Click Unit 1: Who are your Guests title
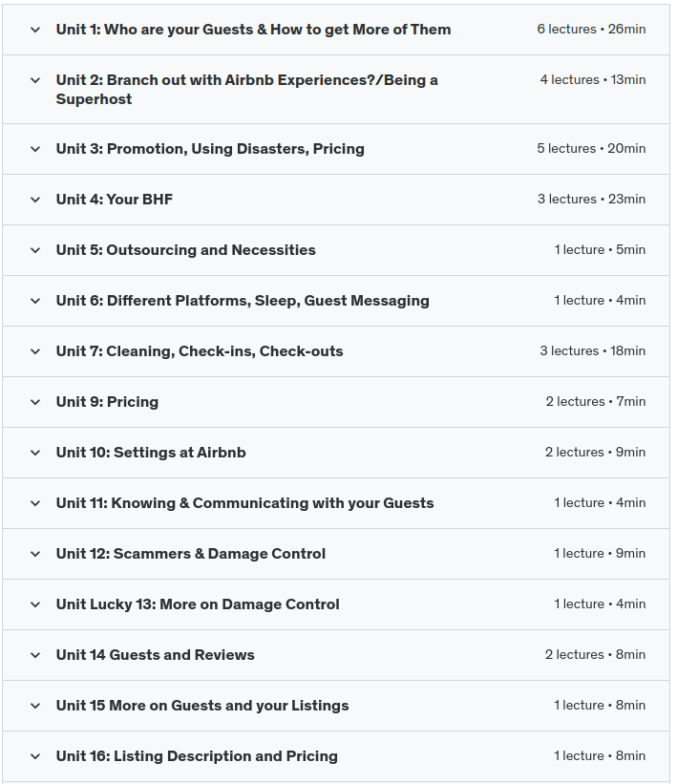Screen dimensions: 677x784 coord(253,30)
